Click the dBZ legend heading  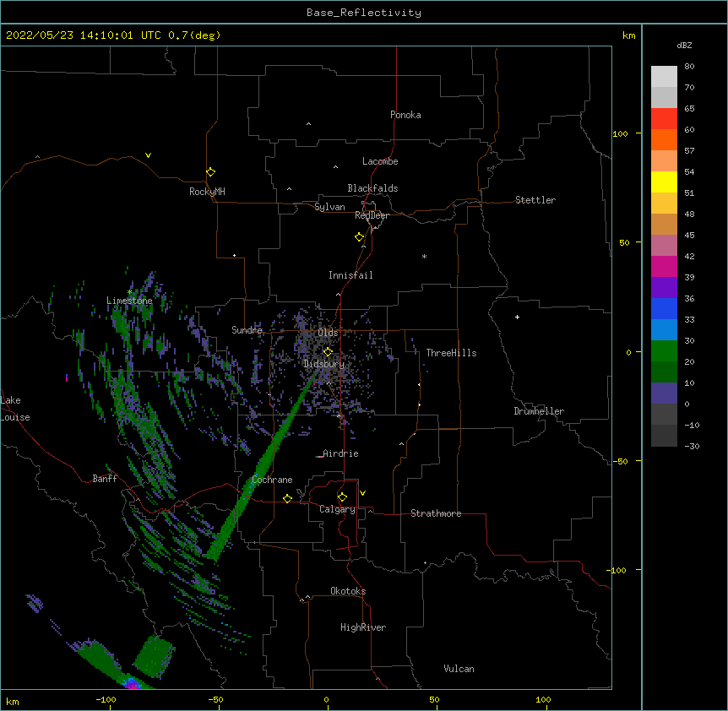pyautogui.click(x=684, y=45)
